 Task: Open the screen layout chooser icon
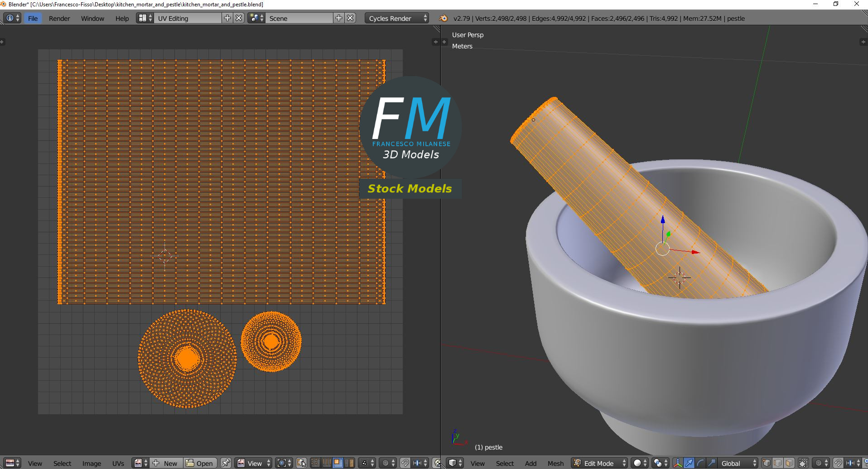[x=145, y=18]
